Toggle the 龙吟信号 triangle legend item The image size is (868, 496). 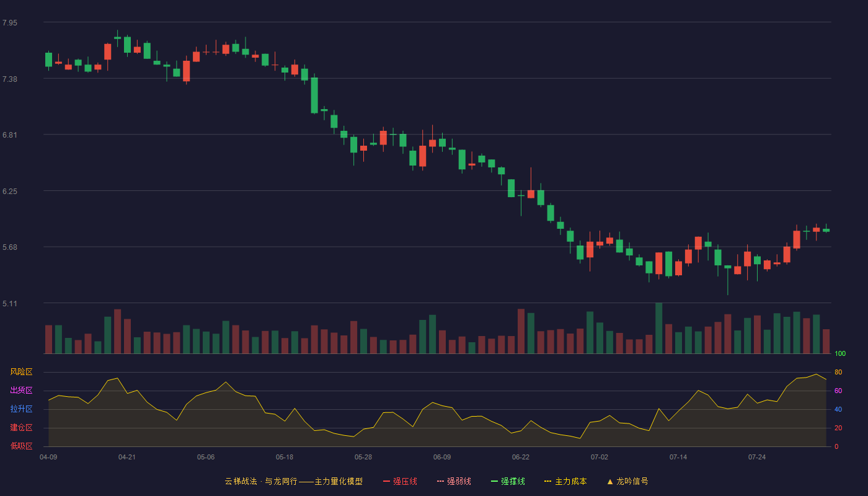pyautogui.click(x=627, y=481)
